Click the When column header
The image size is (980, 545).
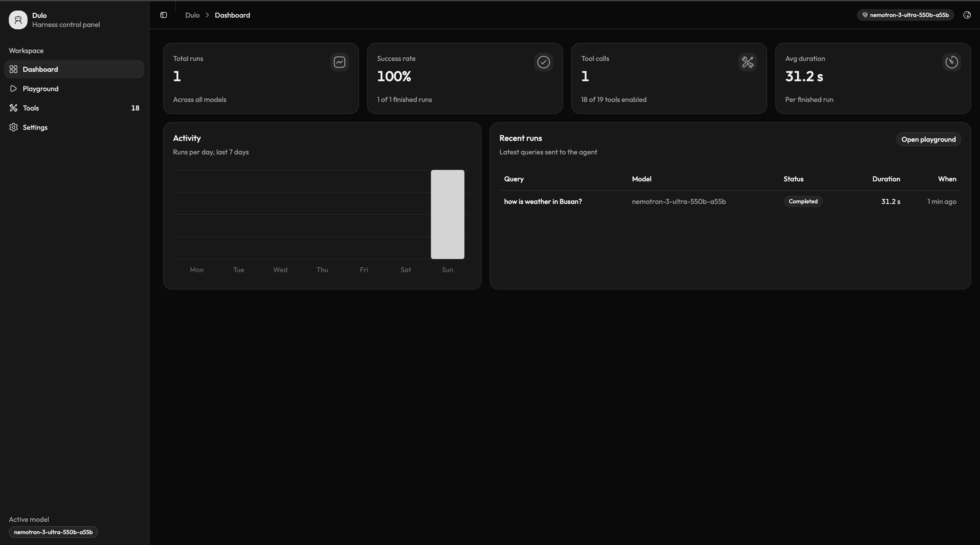pos(947,179)
